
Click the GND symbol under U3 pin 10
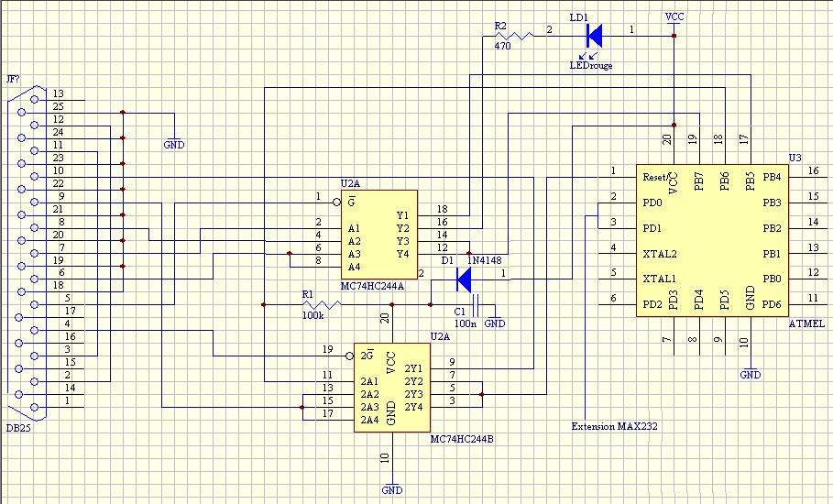click(x=751, y=372)
